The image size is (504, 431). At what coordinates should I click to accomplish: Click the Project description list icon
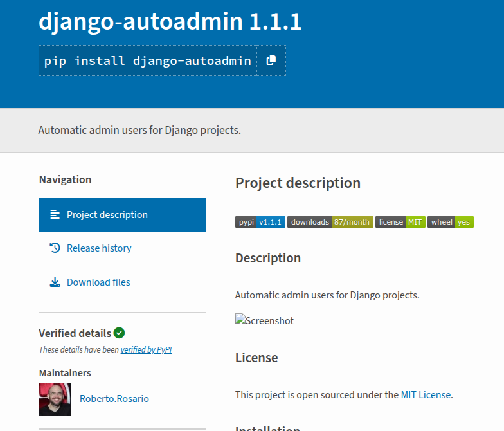[x=55, y=215]
